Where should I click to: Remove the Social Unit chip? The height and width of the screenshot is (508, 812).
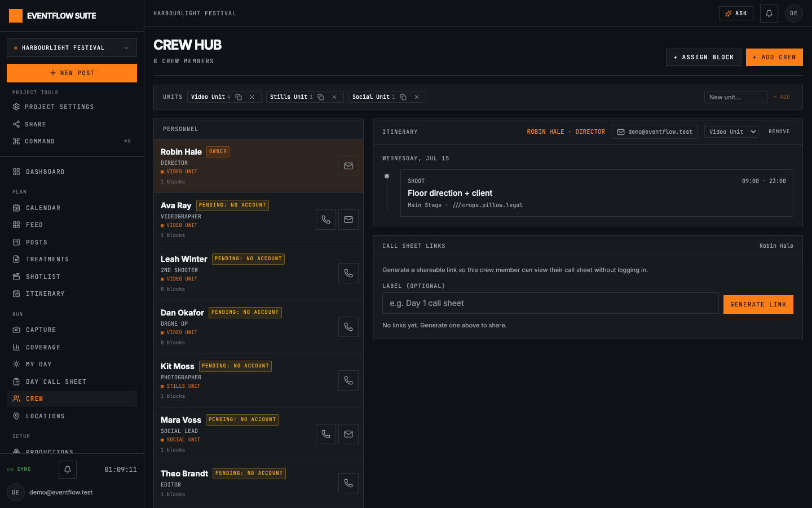[417, 97]
